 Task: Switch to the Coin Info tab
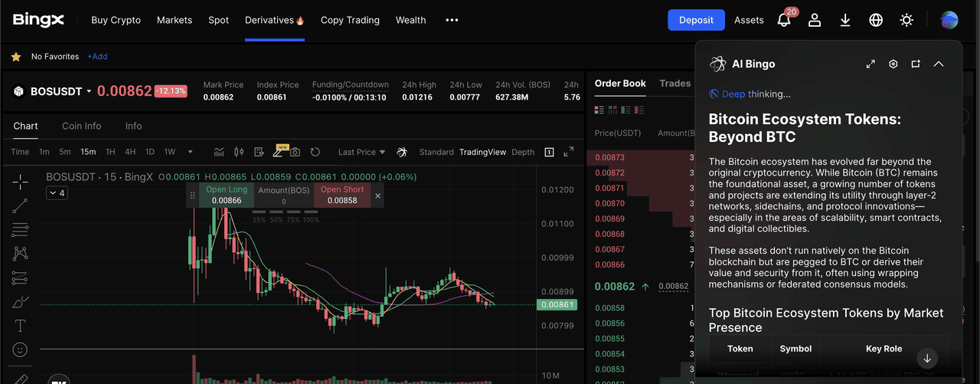point(81,126)
